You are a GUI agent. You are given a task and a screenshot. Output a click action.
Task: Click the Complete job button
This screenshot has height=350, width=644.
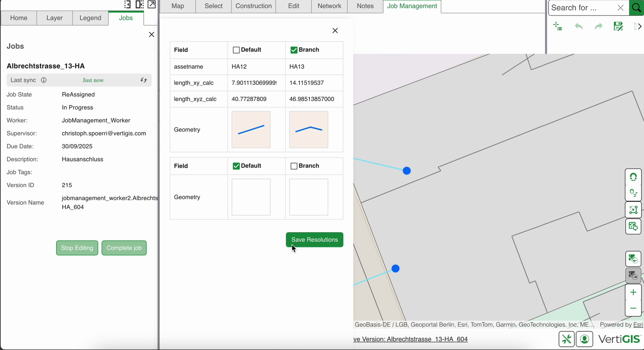click(124, 248)
